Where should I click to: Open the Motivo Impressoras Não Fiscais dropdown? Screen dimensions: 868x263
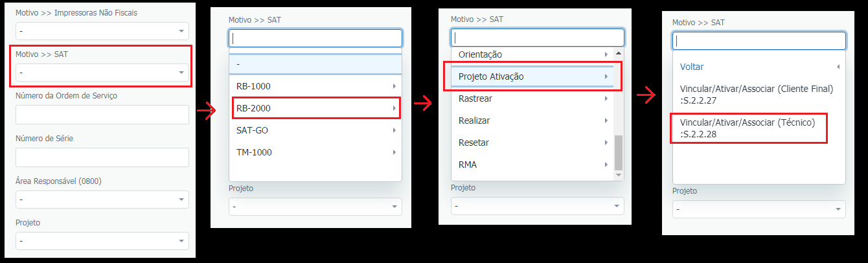(102, 31)
